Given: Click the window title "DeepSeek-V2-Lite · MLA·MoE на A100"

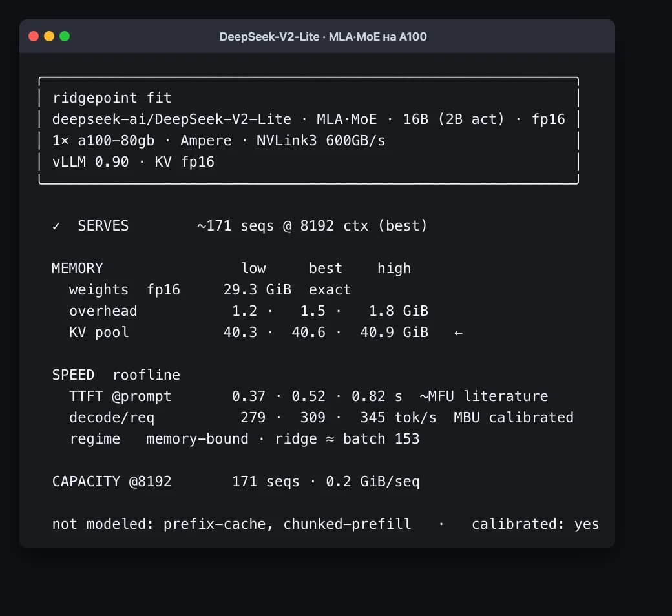Looking at the screenshot, I should point(323,37).
